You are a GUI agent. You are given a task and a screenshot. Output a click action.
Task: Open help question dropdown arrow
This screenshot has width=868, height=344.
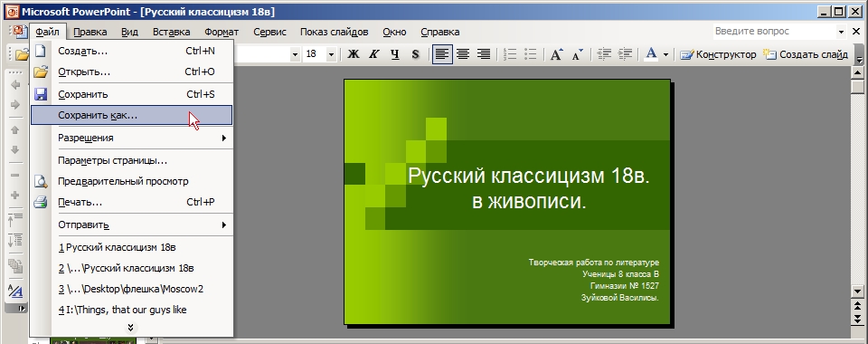point(841,32)
